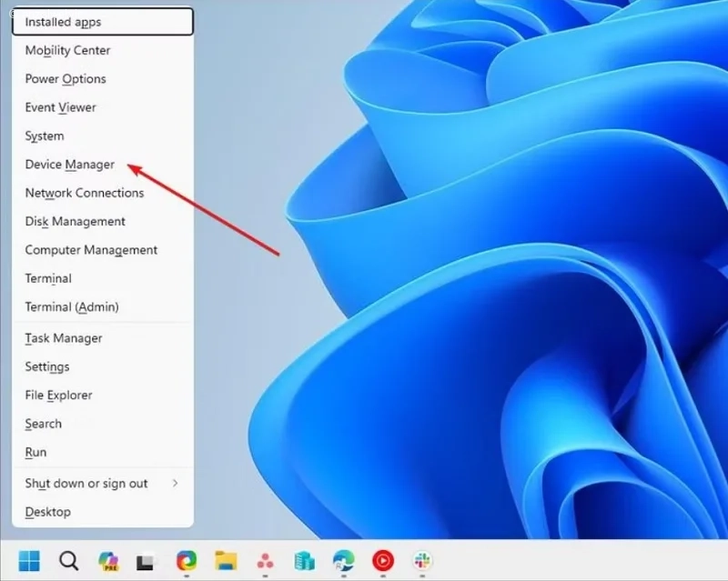Launch Disk Management from the menu
Viewport: 728px width, 581px height.
[103, 221]
